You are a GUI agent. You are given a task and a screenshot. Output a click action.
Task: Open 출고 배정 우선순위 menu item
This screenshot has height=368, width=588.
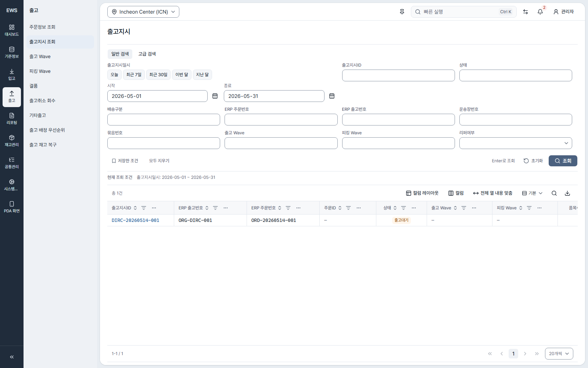point(60,130)
